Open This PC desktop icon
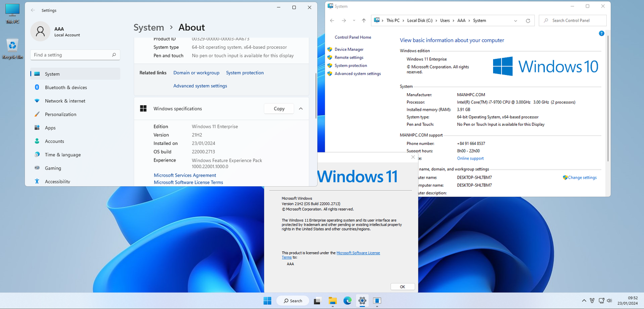 click(x=12, y=14)
